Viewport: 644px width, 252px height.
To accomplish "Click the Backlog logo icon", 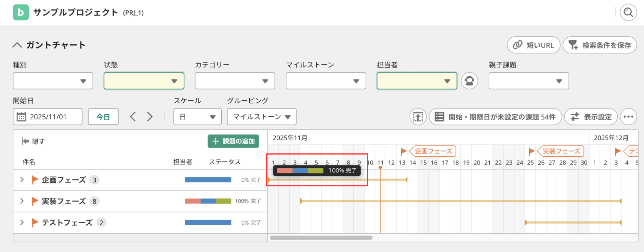I will click(x=21, y=13).
